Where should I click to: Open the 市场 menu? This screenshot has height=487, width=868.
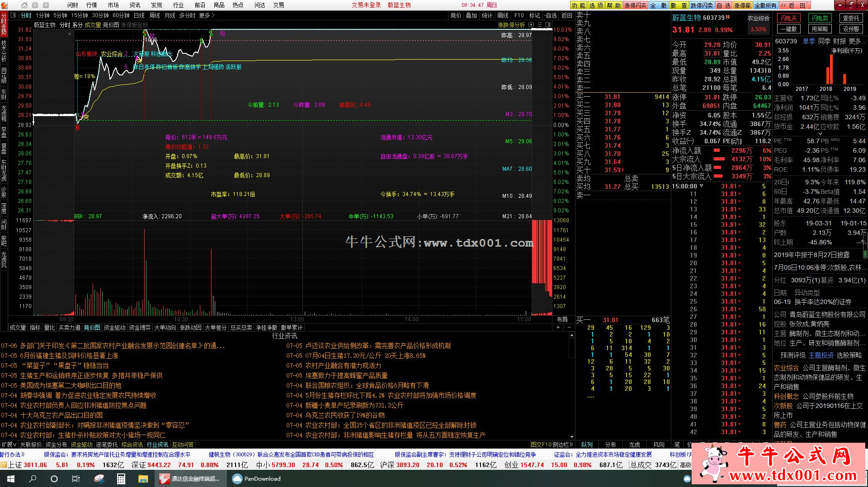[x=113, y=5]
